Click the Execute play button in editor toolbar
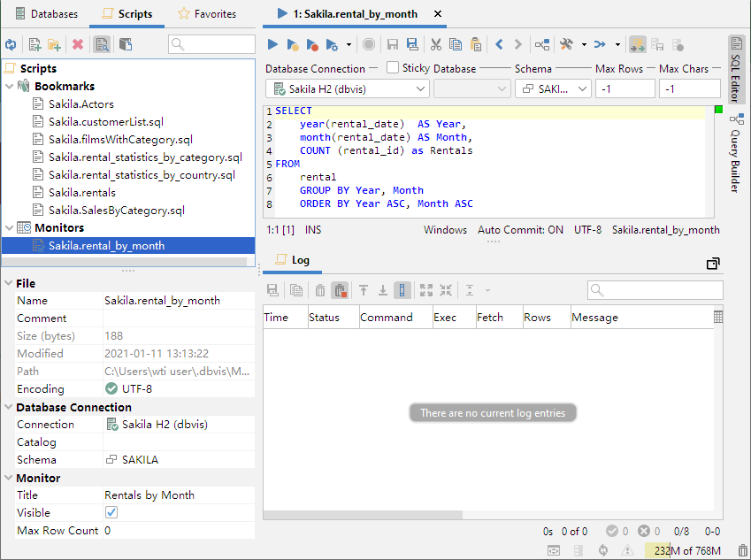The height and width of the screenshot is (560, 751). (272, 44)
